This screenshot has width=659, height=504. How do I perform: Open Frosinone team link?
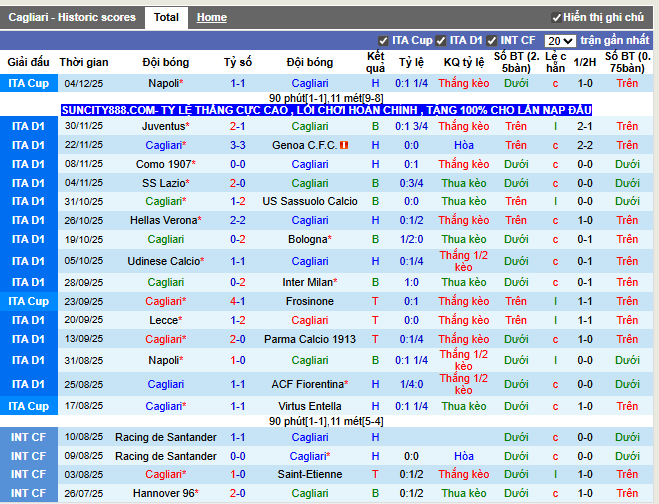pyautogui.click(x=310, y=301)
